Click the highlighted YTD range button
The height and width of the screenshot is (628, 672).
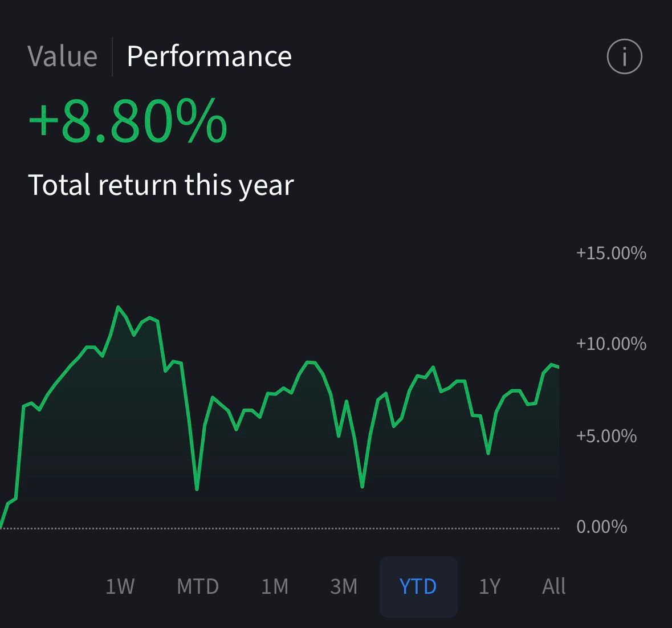(418, 586)
